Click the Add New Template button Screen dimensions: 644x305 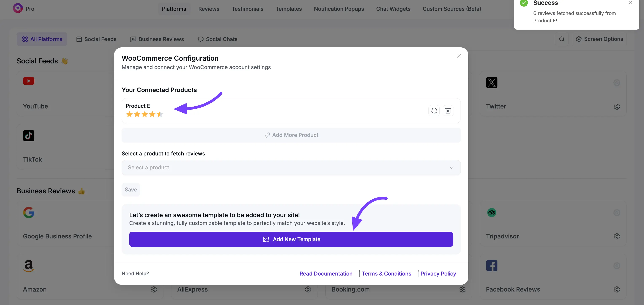(x=291, y=239)
